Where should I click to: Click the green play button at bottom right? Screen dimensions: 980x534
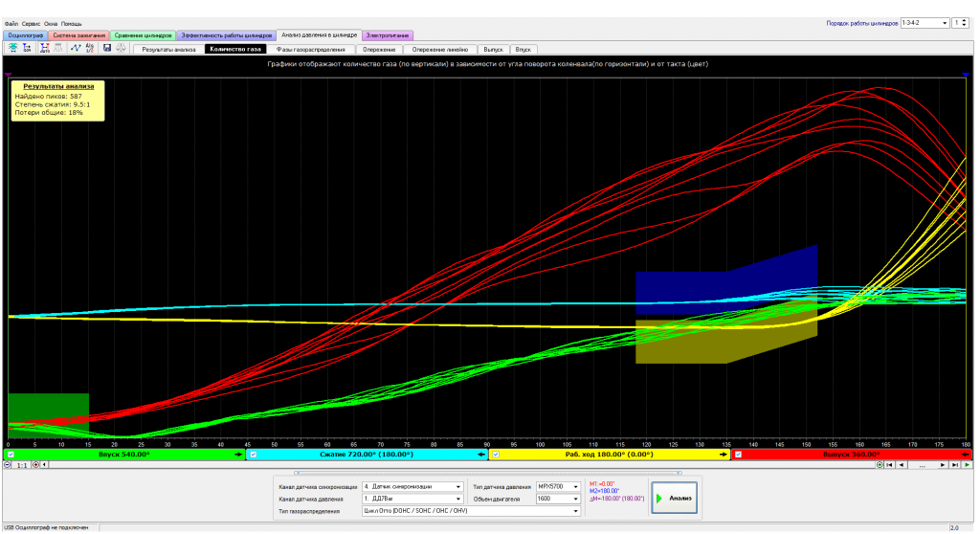click(967, 465)
